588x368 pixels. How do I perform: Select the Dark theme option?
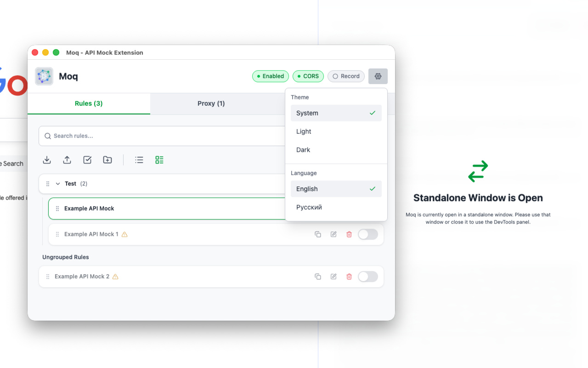coord(336,150)
